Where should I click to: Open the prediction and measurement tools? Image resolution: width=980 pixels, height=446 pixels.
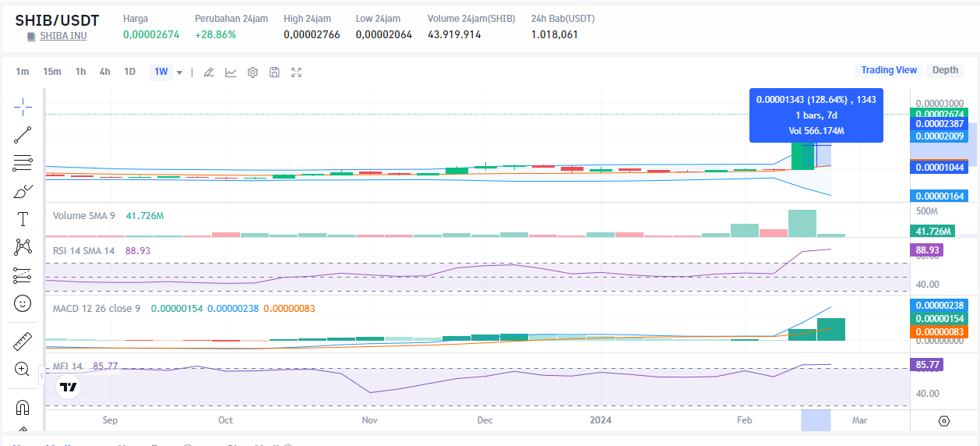tap(23, 275)
